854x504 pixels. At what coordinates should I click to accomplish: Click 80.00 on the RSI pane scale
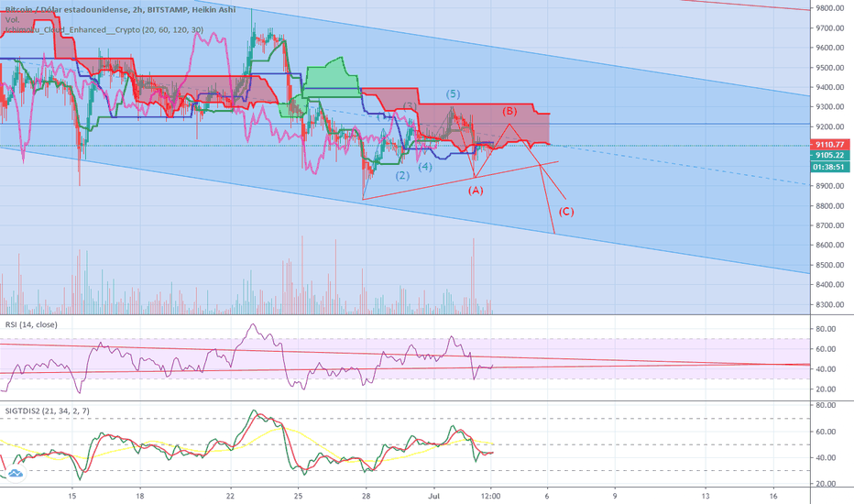click(x=826, y=329)
